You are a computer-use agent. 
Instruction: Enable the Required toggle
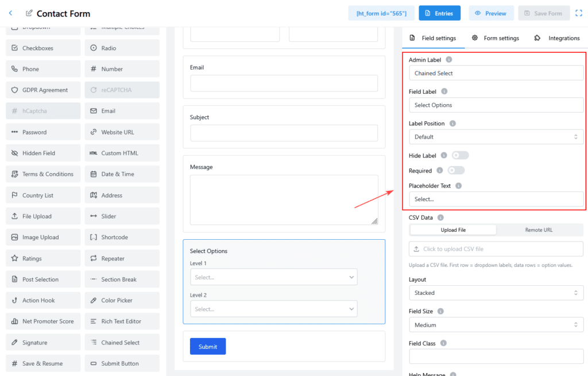(x=456, y=171)
